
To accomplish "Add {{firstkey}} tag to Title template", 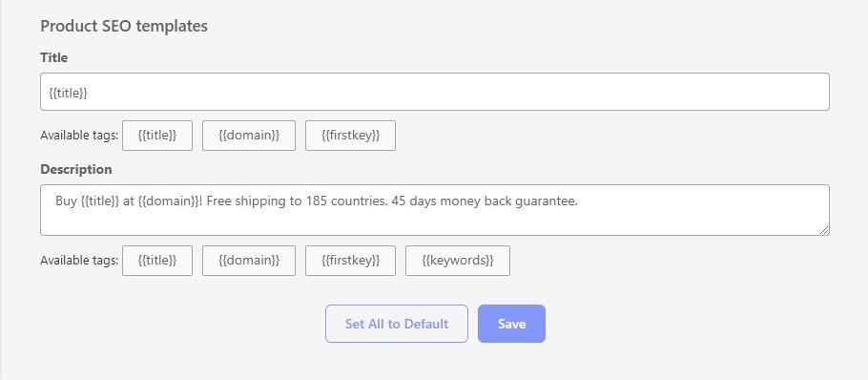I will (x=350, y=136).
